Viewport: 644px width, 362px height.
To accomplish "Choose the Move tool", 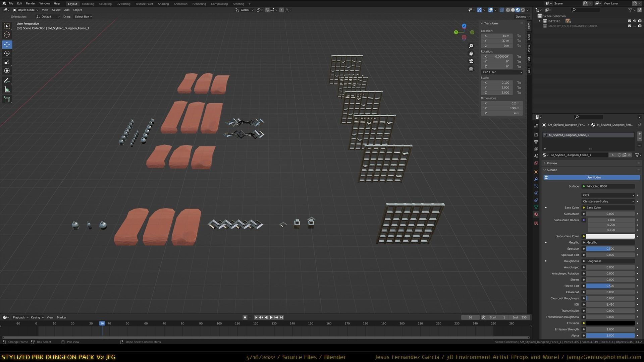I will click(7, 45).
